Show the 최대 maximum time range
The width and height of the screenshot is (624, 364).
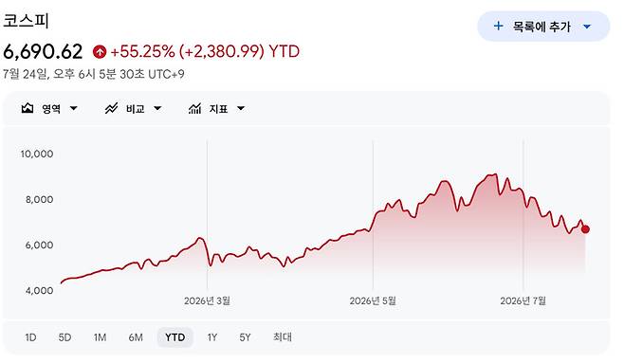click(283, 337)
